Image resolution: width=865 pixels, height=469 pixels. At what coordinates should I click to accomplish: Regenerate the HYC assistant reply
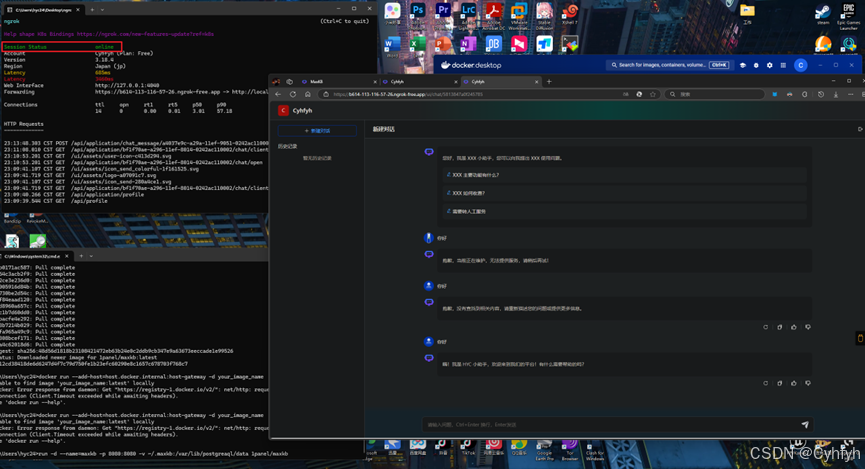(x=765, y=383)
